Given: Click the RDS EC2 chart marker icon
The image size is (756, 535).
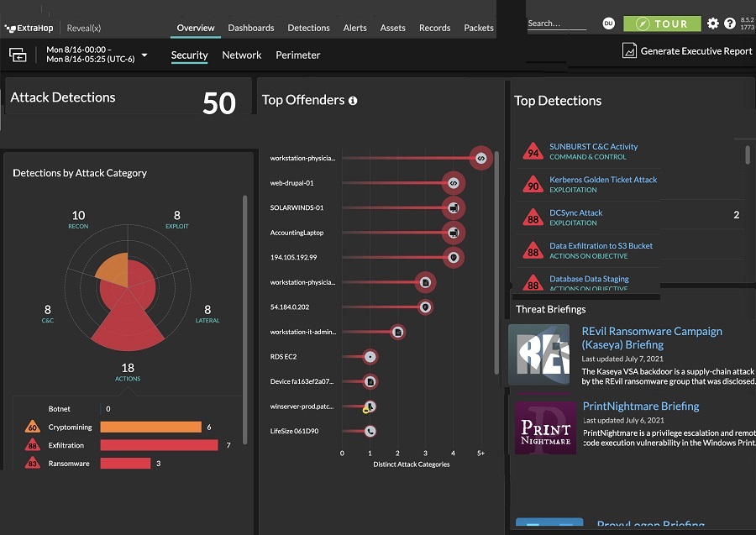Looking at the screenshot, I should tap(370, 357).
